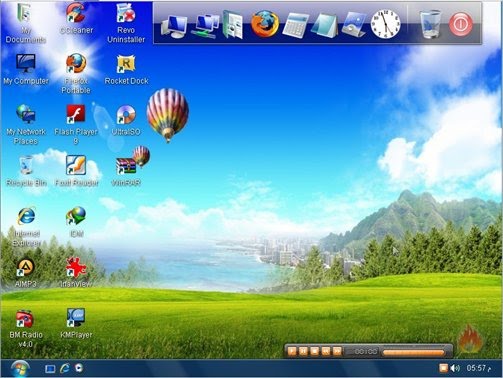Open Flash Player 9 shortcut

[76, 124]
